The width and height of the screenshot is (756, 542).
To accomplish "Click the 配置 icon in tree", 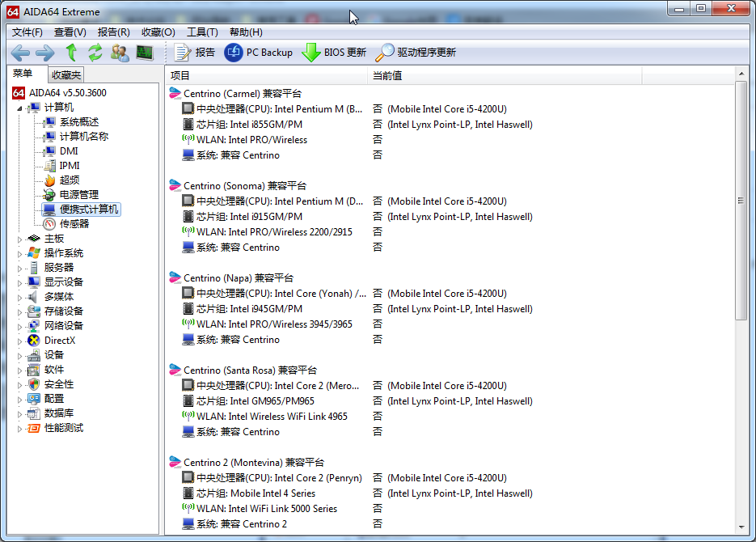I will (x=34, y=399).
